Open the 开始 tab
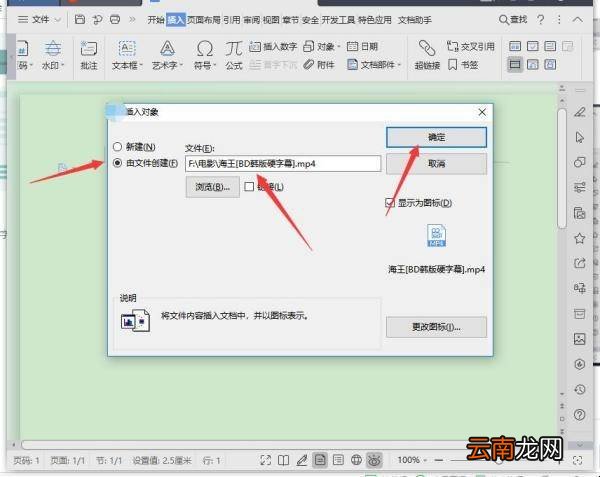 [x=156, y=20]
